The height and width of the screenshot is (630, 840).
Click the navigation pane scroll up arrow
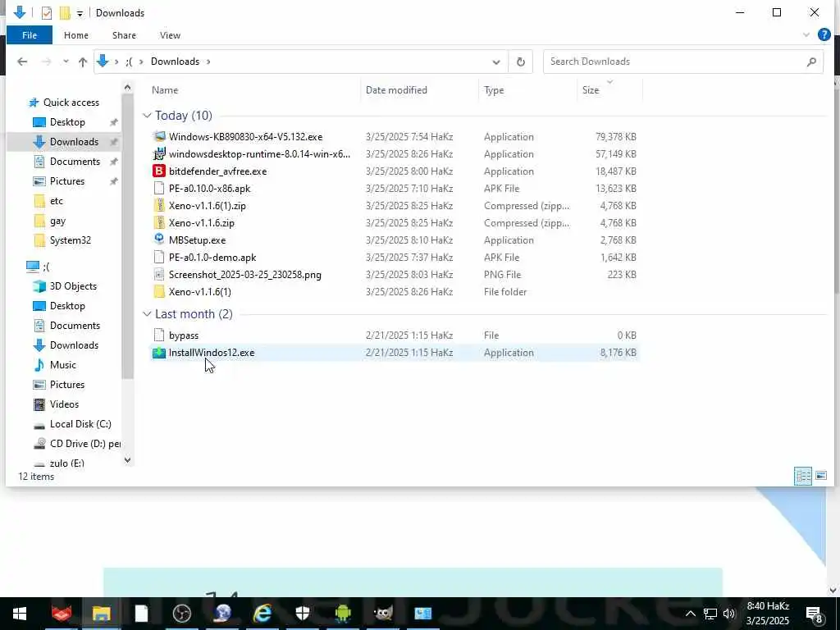tap(127, 87)
